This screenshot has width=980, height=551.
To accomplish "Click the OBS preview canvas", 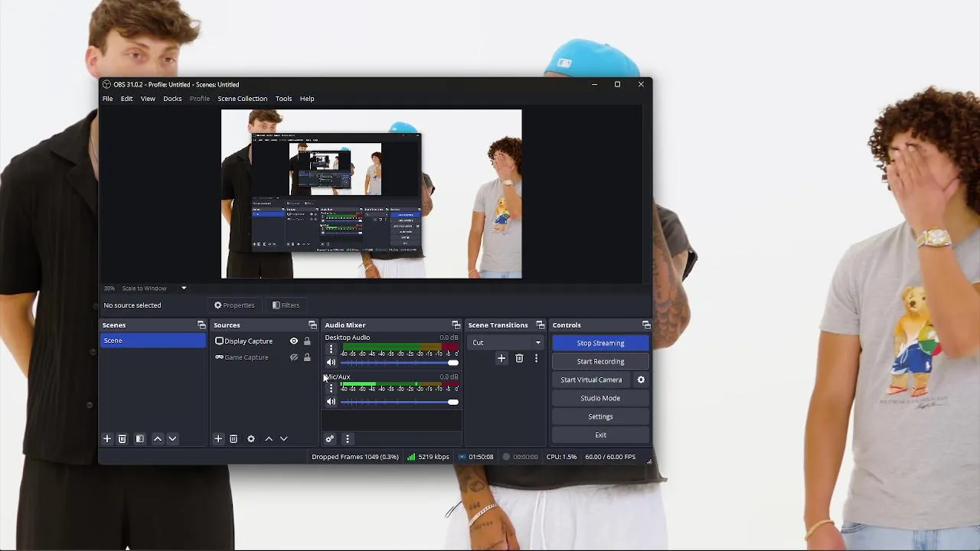I will coord(371,194).
